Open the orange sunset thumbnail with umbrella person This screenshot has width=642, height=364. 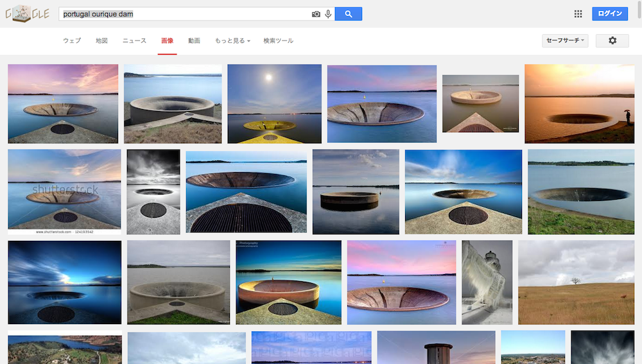point(579,103)
